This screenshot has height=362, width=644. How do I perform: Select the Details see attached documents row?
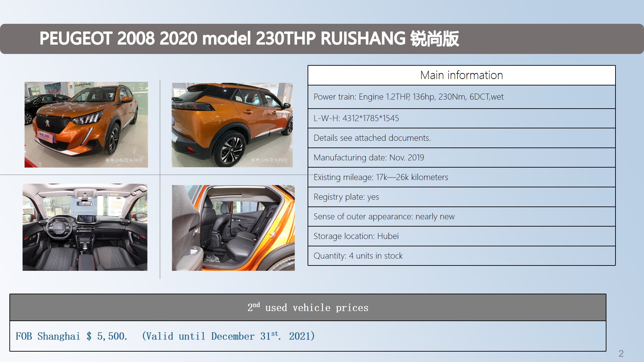point(372,138)
